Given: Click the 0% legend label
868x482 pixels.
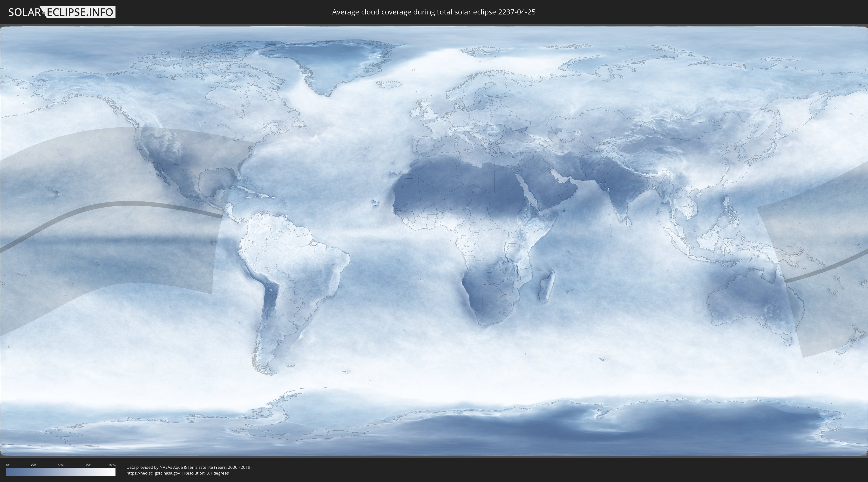Looking at the screenshot, I should click(x=8, y=465).
